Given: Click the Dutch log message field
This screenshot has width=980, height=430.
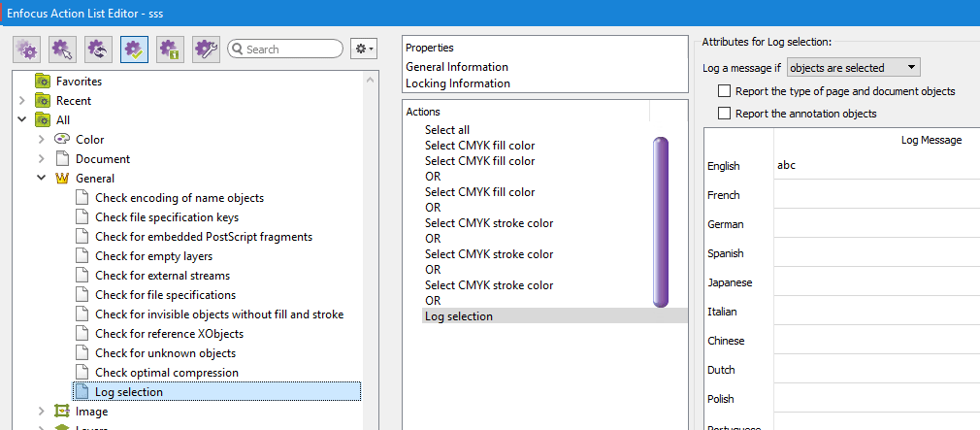Looking at the screenshot, I should pos(877,369).
